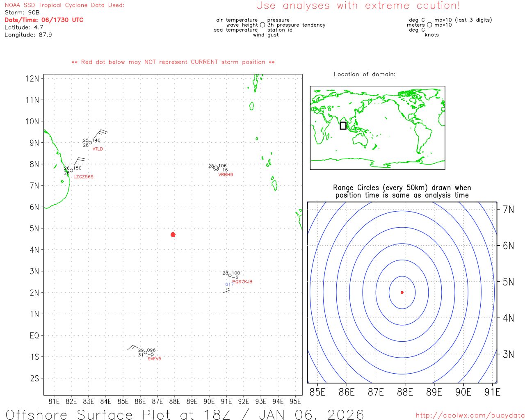Click the world overview map thumbnail

[x=377, y=128]
